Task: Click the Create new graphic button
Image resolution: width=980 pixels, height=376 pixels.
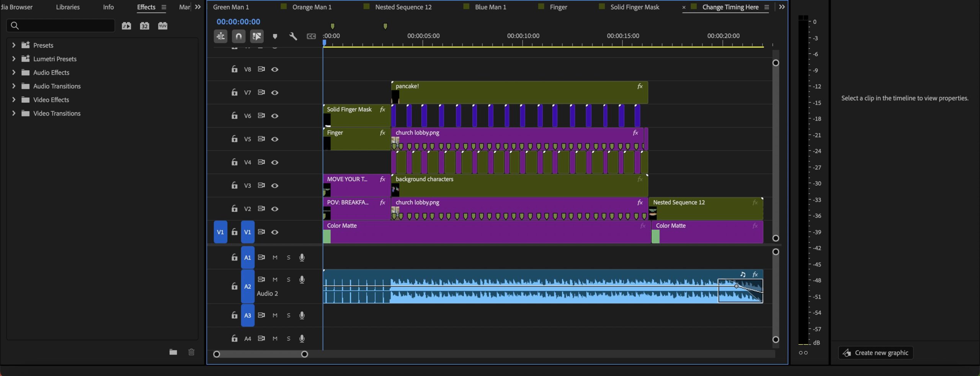Action: coord(875,353)
